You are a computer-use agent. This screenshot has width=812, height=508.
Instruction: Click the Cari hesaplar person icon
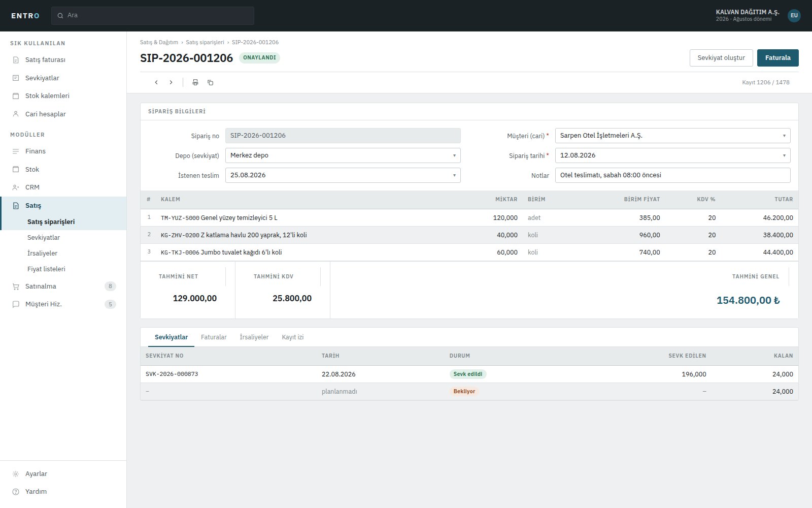pyautogui.click(x=16, y=114)
